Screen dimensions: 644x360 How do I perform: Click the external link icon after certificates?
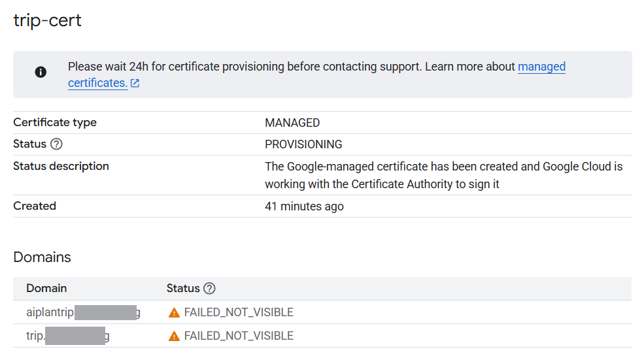coord(135,84)
